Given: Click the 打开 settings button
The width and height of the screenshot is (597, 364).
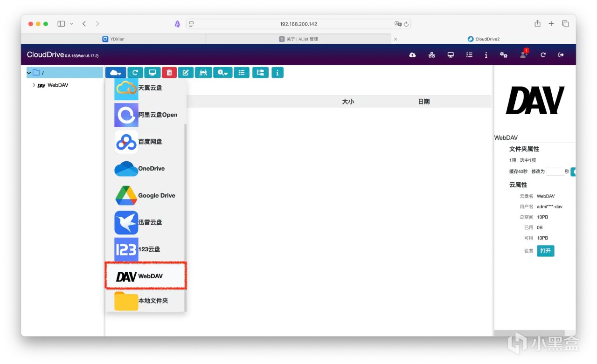Looking at the screenshot, I should click(546, 251).
